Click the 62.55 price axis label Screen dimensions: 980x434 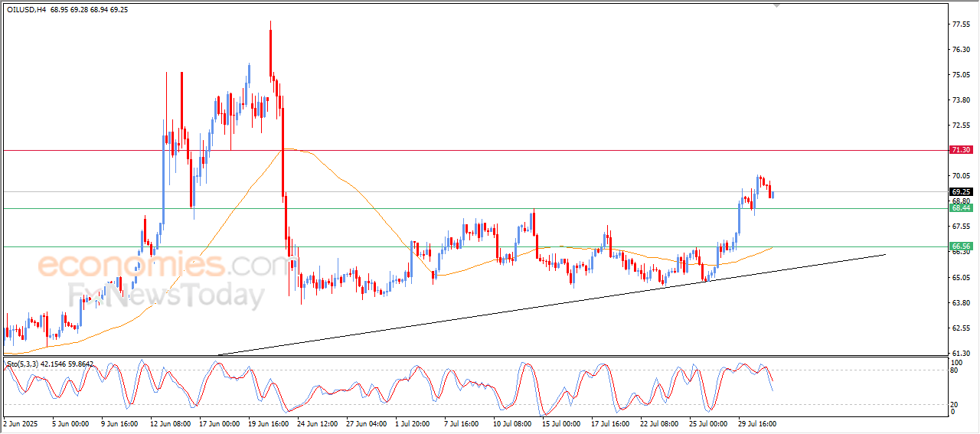[961, 328]
